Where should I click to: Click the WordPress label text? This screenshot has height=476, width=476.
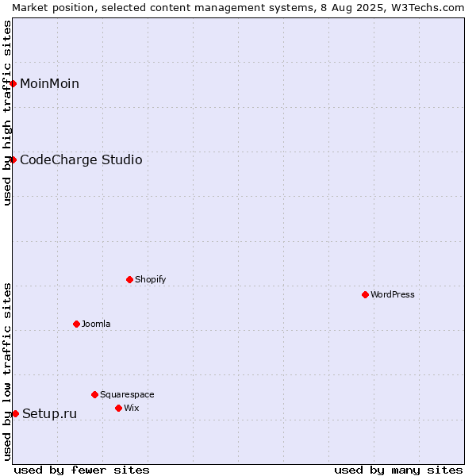coord(392,294)
